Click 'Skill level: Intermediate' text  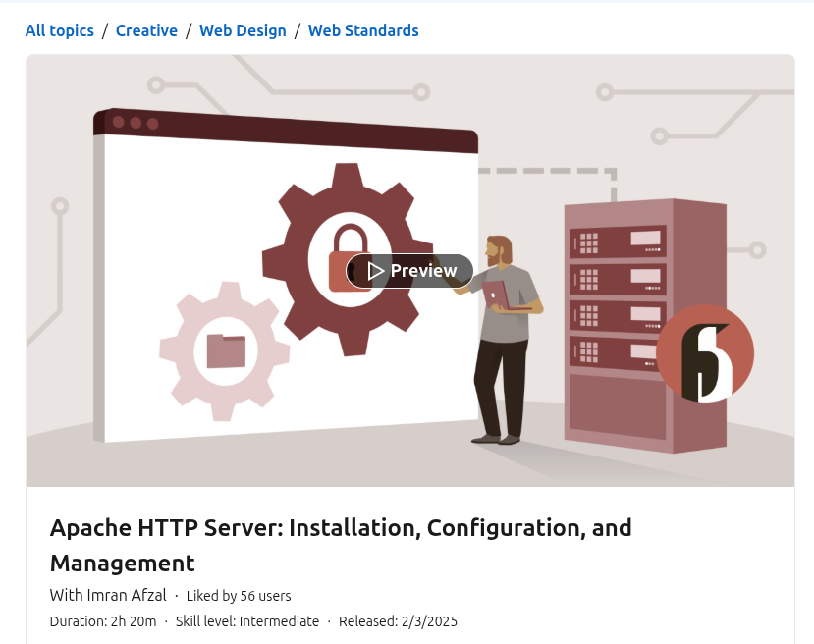[x=247, y=621]
